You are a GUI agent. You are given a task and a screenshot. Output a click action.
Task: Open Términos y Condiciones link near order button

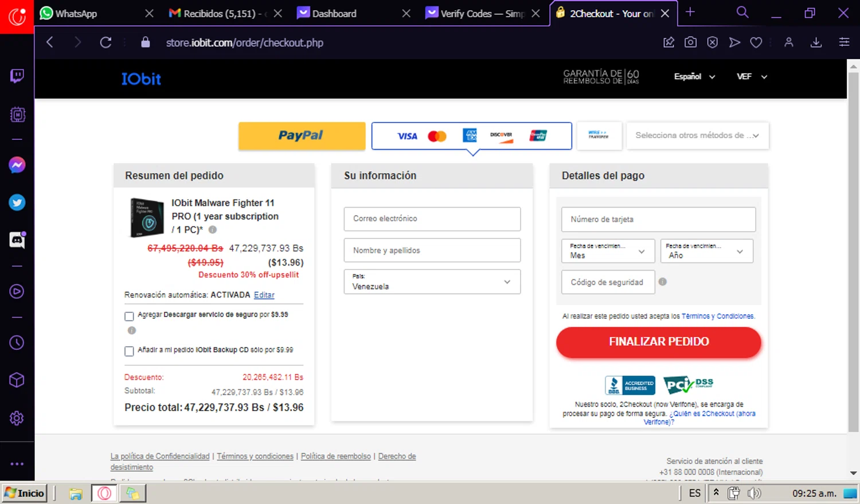718,317
